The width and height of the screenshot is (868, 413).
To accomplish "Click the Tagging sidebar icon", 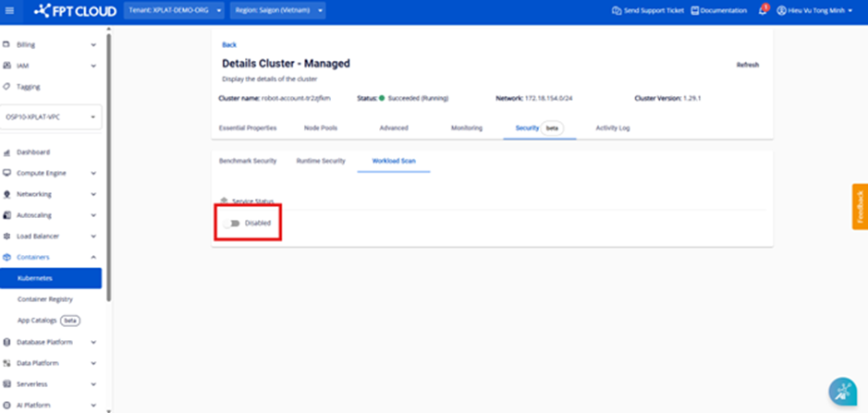I will (x=7, y=87).
